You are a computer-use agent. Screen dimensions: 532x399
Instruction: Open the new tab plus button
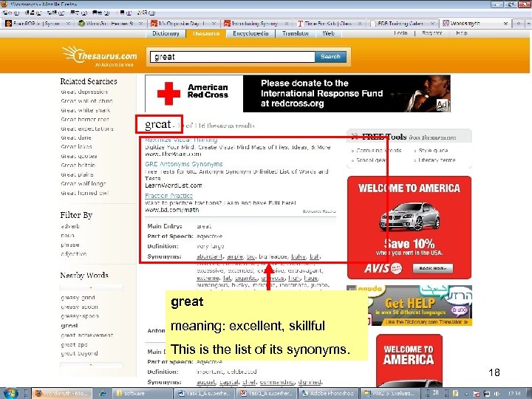tap(519, 24)
